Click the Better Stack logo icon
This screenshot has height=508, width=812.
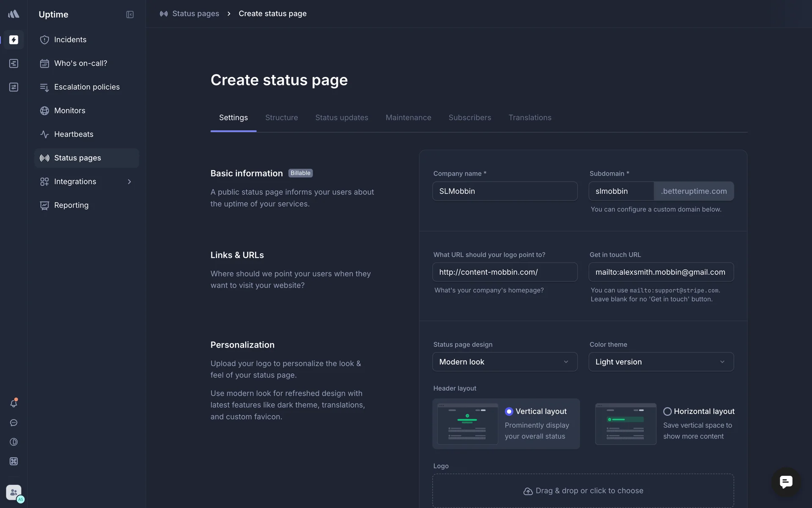point(14,14)
